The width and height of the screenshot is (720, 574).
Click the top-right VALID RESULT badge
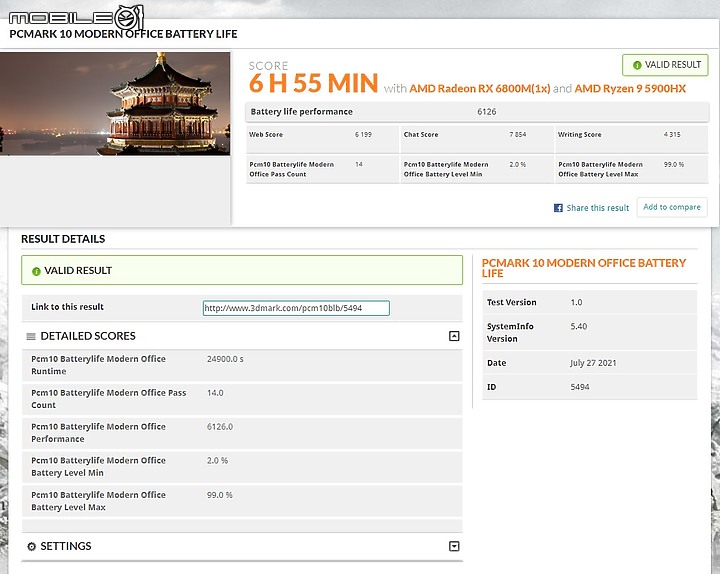pyautogui.click(x=665, y=65)
